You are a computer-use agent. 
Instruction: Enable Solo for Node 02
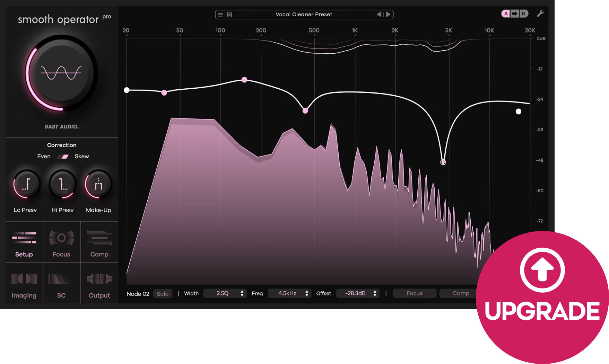point(163,293)
